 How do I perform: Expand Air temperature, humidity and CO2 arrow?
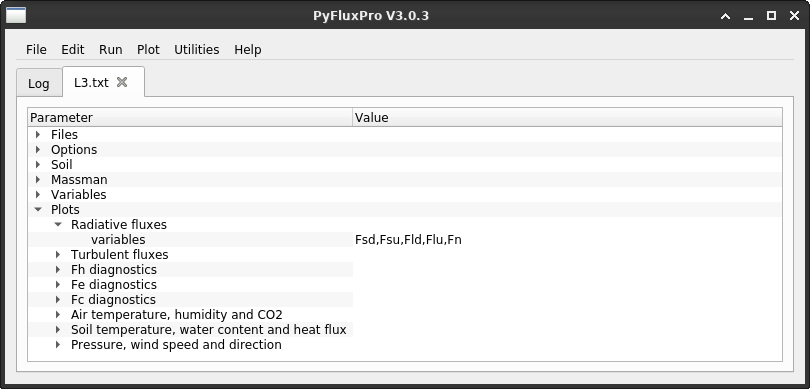pos(58,315)
